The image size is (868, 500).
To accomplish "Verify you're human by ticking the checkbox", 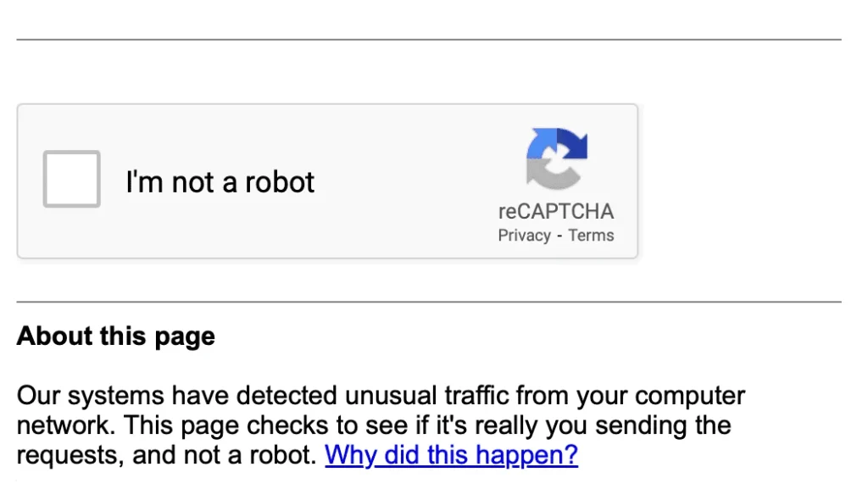I will [71, 180].
